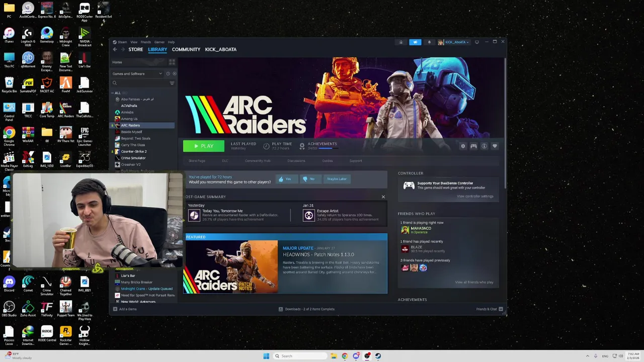The width and height of the screenshot is (644, 362).
Task: Close the Post-Game Summary panel
Action: click(383, 197)
